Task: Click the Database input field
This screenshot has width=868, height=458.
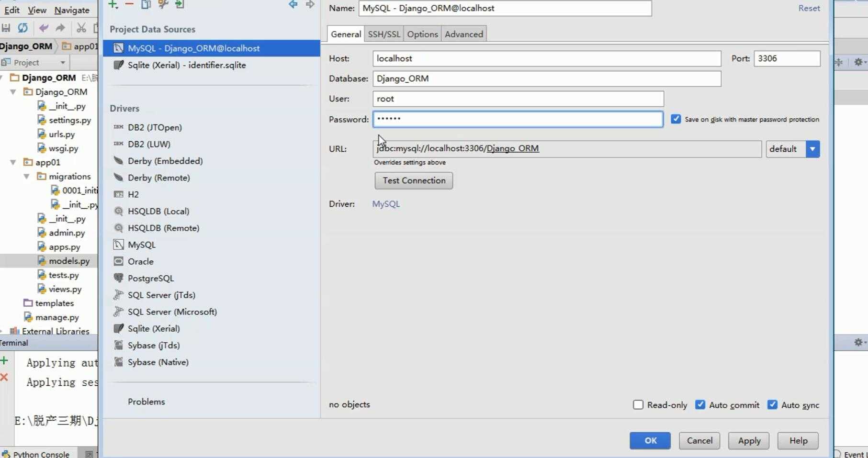Action: point(547,78)
